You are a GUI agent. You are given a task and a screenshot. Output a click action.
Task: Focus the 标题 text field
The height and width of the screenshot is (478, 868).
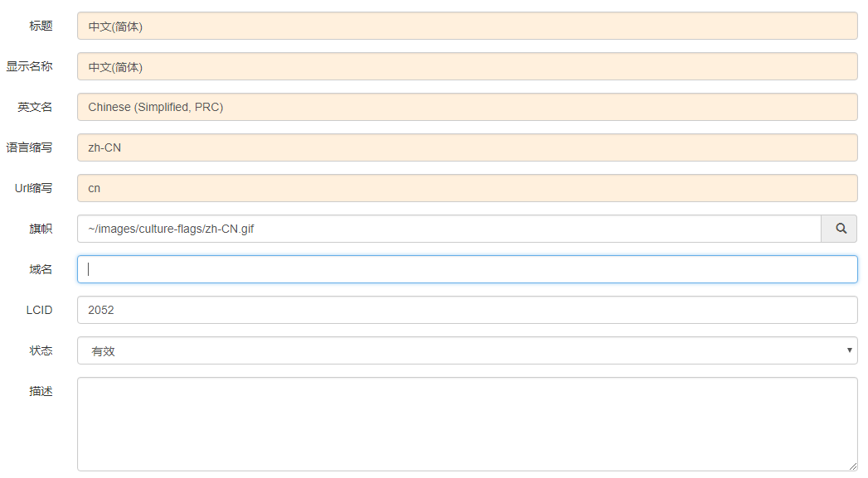coord(468,26)
